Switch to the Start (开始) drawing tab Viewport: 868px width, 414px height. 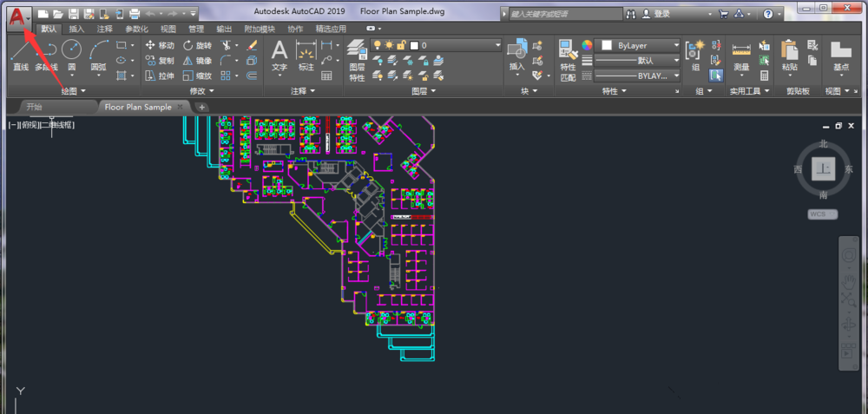click(x=35, y=107)
